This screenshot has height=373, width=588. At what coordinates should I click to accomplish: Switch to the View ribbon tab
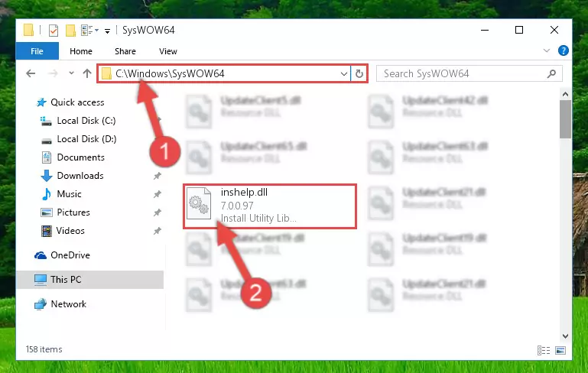168,51
